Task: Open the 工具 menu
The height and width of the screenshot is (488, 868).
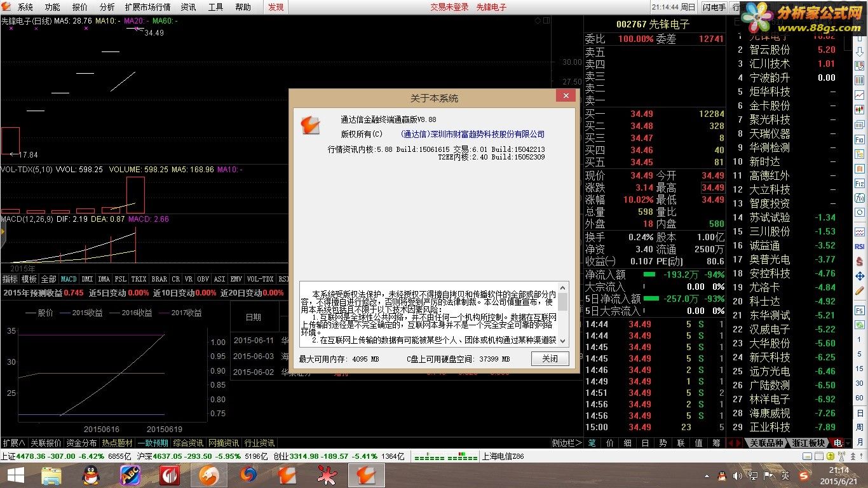Action: (x=216, y=7)
